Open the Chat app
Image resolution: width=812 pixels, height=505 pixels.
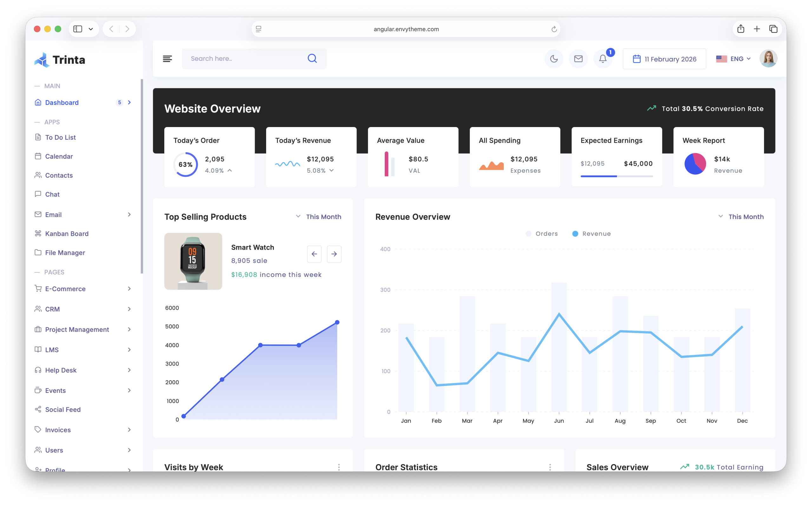pyautogui.click(x=52, y=194)
